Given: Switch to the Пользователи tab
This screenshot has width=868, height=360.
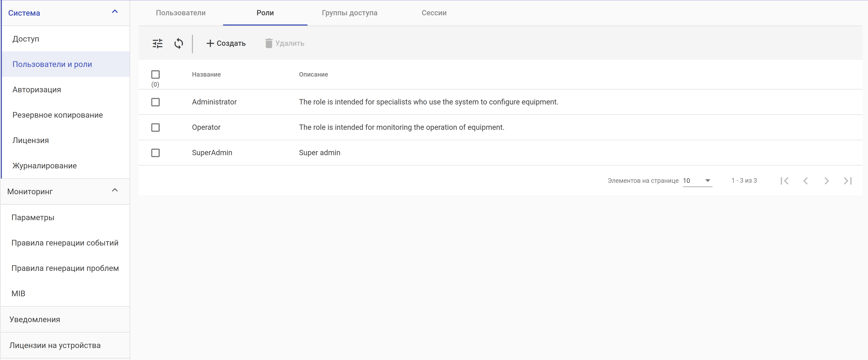Looking at the screenshot, I should pyautogui.click(x=181, y=13).
